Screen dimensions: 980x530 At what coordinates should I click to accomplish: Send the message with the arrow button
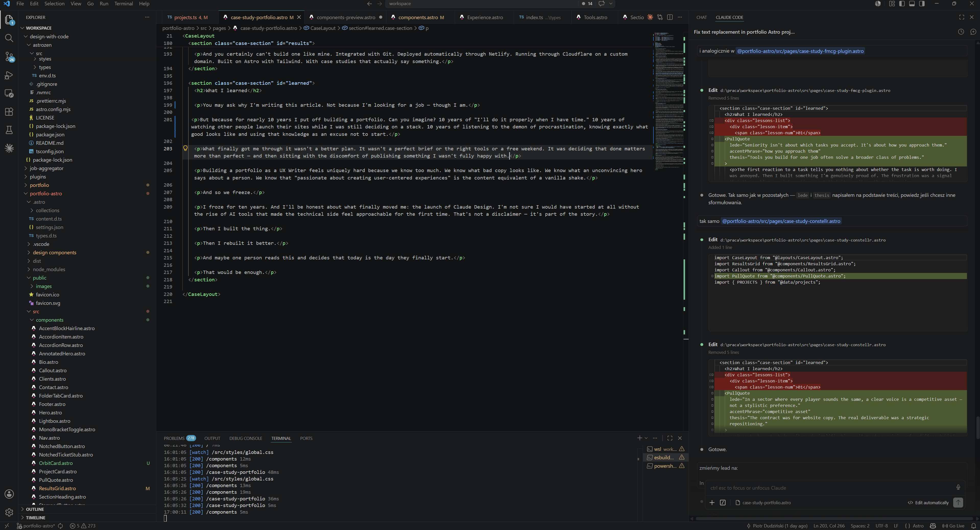(x=958, y=503)
